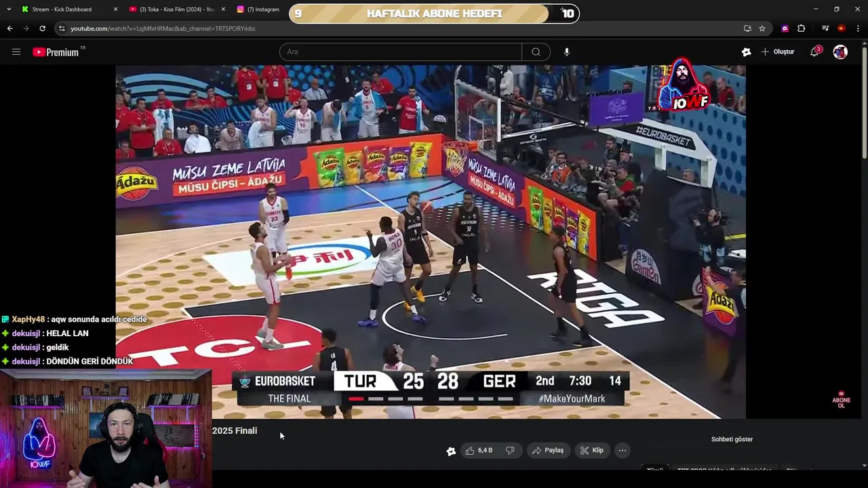Install app icon in address bar

click(x=747, y=28)
